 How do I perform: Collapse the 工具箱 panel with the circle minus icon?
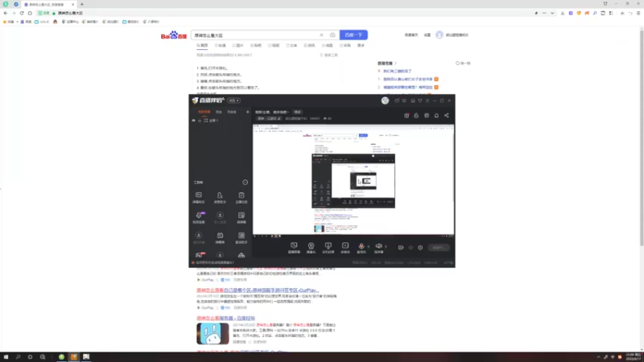tap(246, 183)
